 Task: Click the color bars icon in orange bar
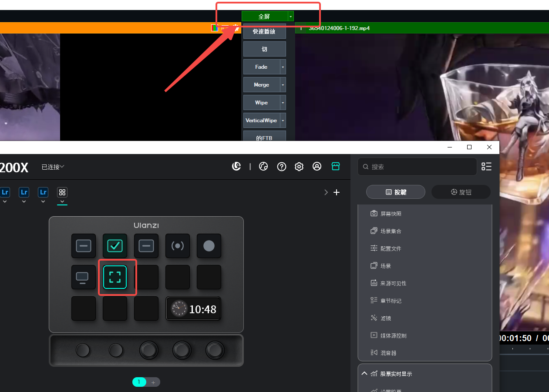(x=215, y=28)
